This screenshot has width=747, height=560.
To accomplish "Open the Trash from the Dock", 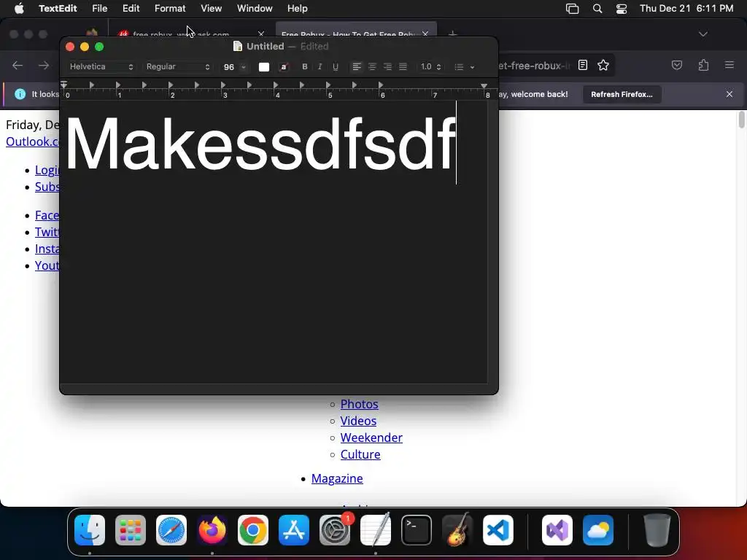I will pyautogui.click(x=657, y=530).
